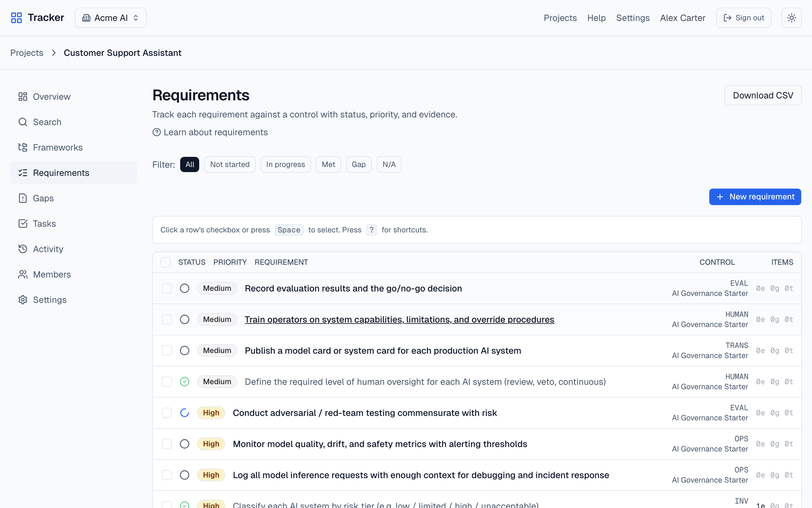The height and width of the screenshot is (508, 812).
Task: Open High priority badge on Monitor model quality row
Action: click(211, 444)
